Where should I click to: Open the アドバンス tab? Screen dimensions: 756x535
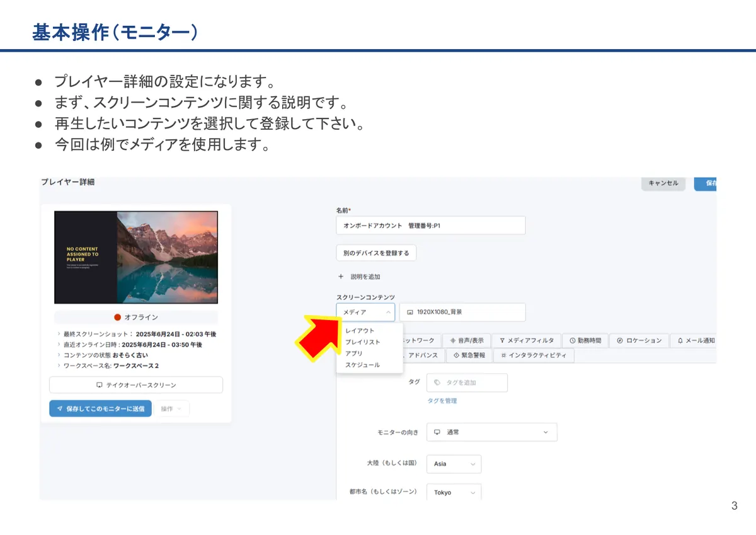(423, 355)
